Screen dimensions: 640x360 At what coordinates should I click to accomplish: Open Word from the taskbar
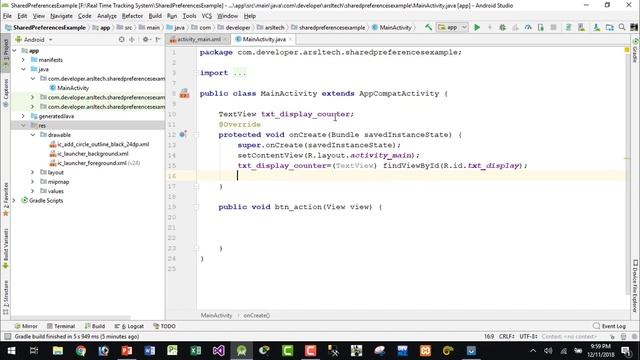pyautogui.click(x=149, y=351)
